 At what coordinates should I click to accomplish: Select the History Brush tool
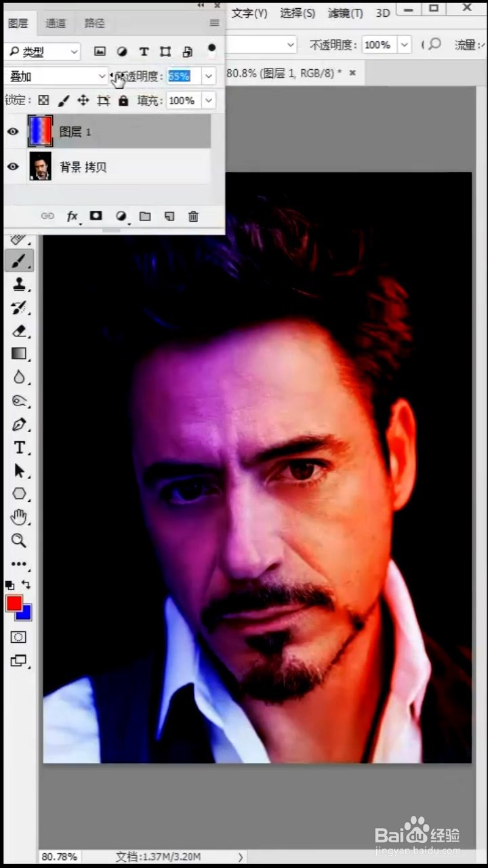(19, 308)
